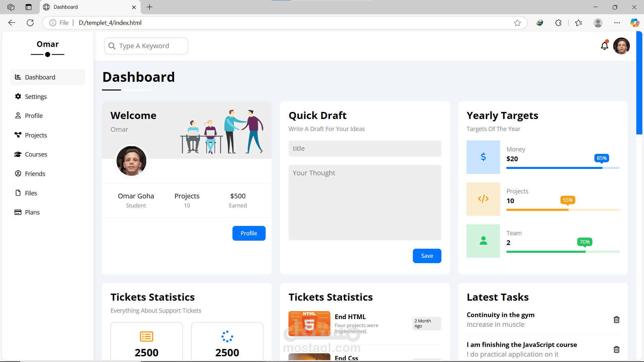The image size is (644, 362).
Task: Click the browser refresh icon
Action: (30, 22)
